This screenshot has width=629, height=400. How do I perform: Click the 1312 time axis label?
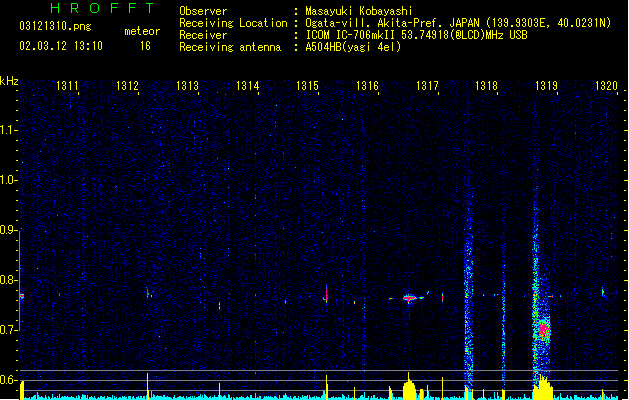tap(127, 85)
